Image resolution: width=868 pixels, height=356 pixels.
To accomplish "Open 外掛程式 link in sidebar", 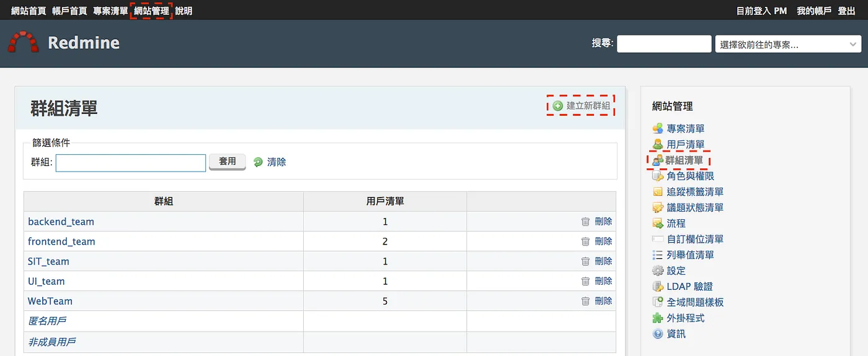I will (685, 318).
